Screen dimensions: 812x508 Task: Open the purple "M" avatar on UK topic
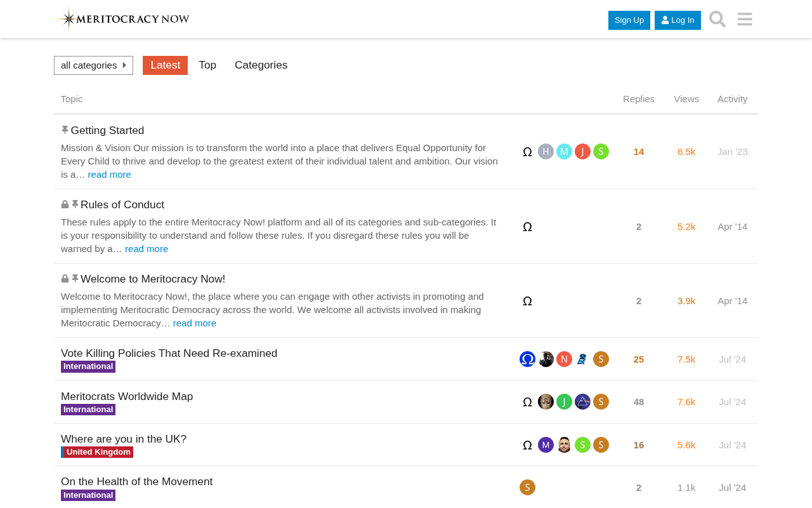click(x=546, y=445)
